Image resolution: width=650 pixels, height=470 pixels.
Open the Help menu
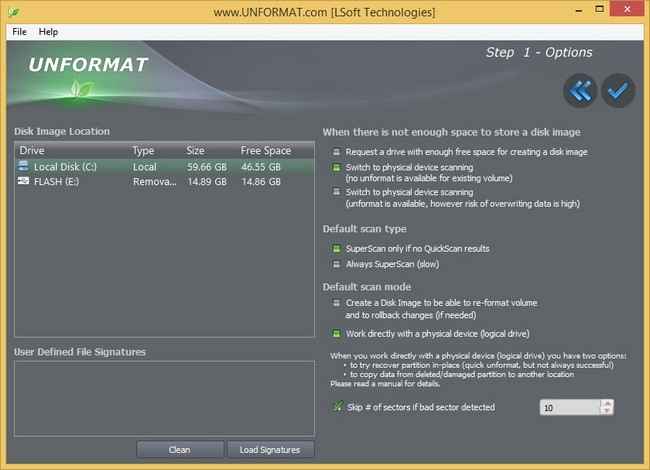(x=48, y=32)
